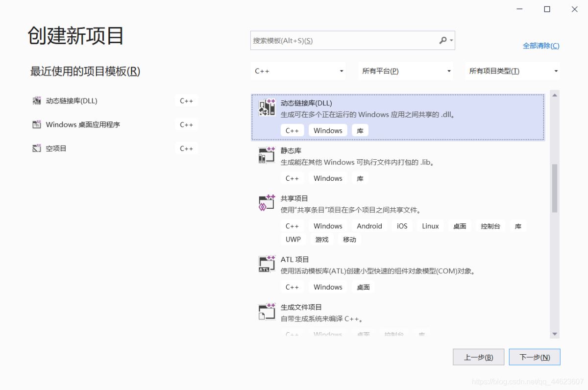Click the ATL 项目 template icon

[265, 265]
